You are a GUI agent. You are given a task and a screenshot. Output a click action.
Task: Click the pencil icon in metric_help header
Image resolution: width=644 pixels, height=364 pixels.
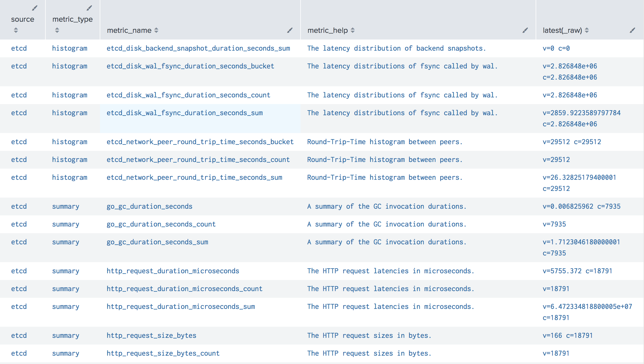(x=525, y=30)
